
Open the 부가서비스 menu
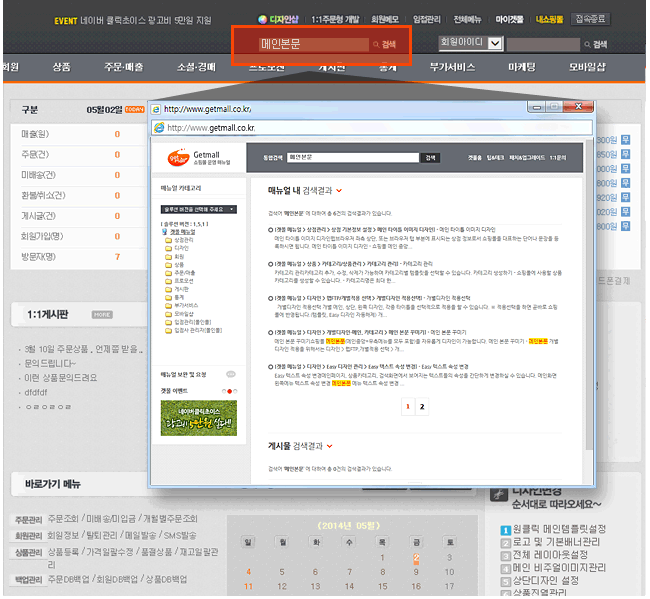(x=452, y=67)
